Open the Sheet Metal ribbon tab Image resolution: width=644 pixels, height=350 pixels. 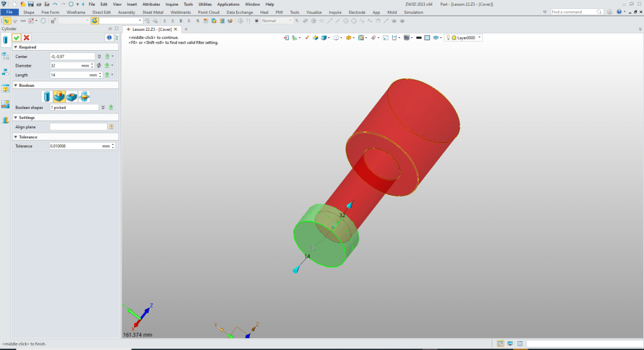[152, 12]
